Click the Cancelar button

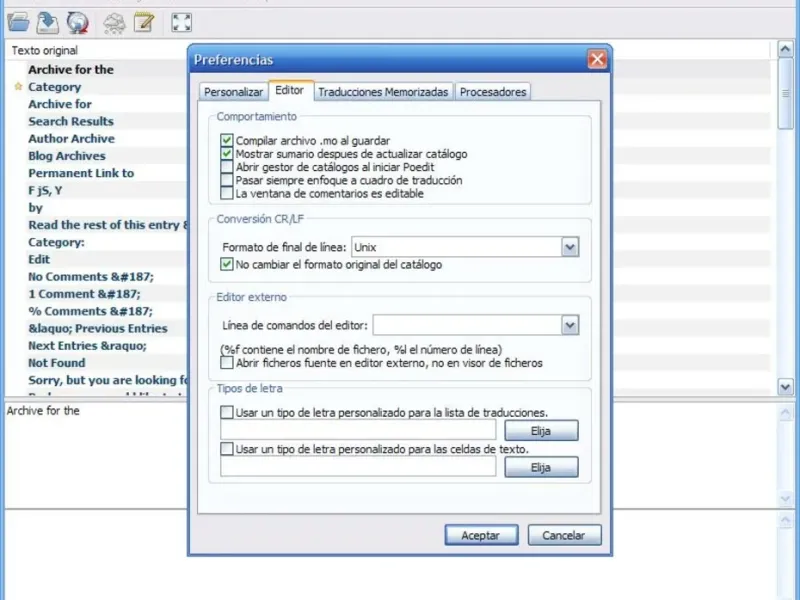tap(564, 535)
